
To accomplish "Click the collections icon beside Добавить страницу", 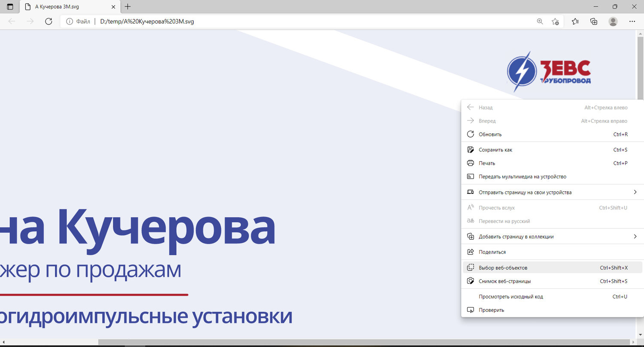I will tap(470, 236).
